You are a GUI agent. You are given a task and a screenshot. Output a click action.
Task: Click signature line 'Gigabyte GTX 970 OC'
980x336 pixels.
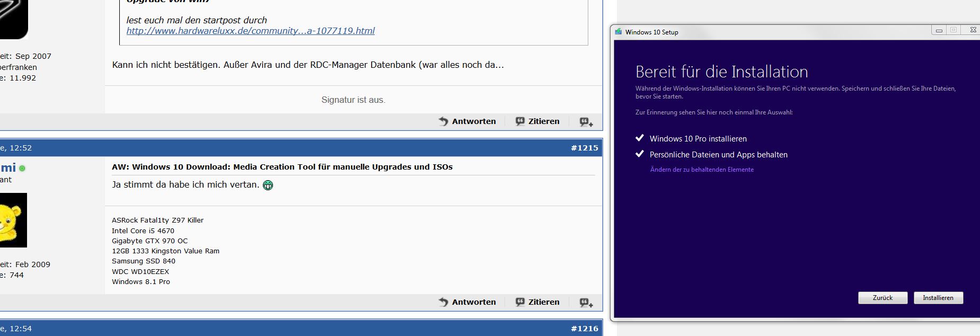pyautogui.click(x=149, y=241)
